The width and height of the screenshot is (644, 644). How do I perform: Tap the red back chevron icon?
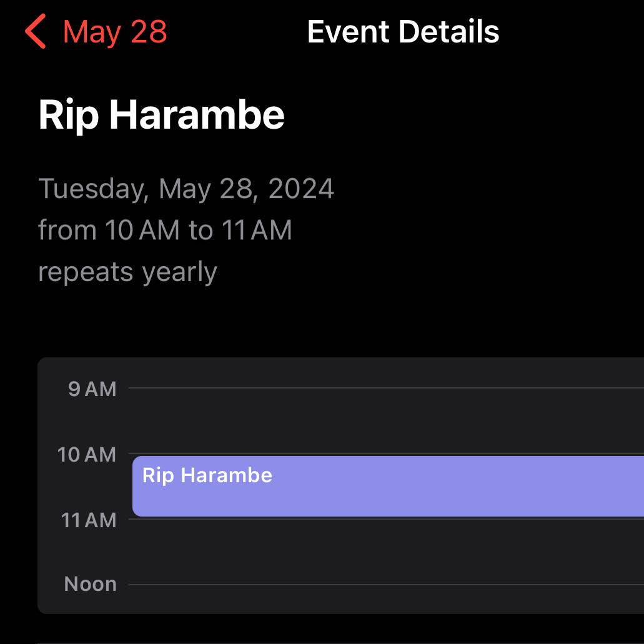point(36,32)
